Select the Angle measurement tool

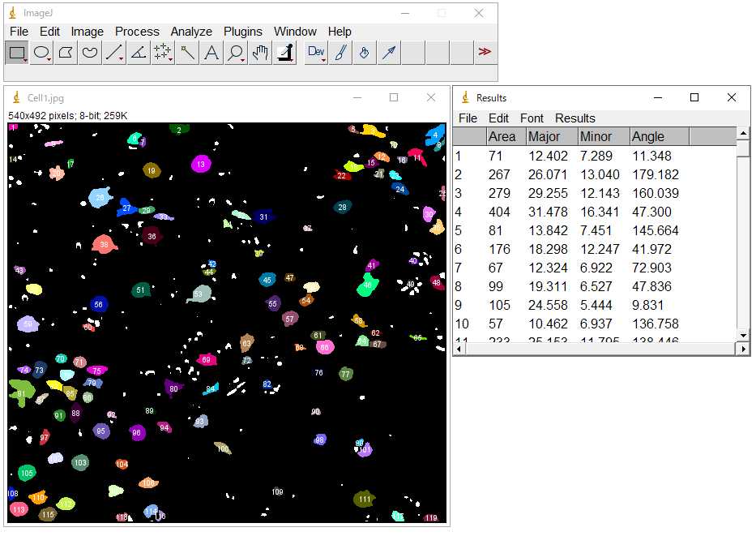pos(139,53)
